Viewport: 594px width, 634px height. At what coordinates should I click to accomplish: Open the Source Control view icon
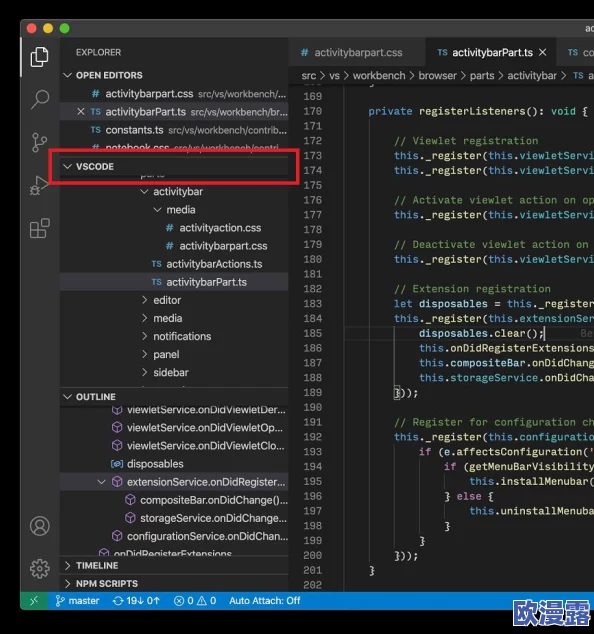(39, 142)
